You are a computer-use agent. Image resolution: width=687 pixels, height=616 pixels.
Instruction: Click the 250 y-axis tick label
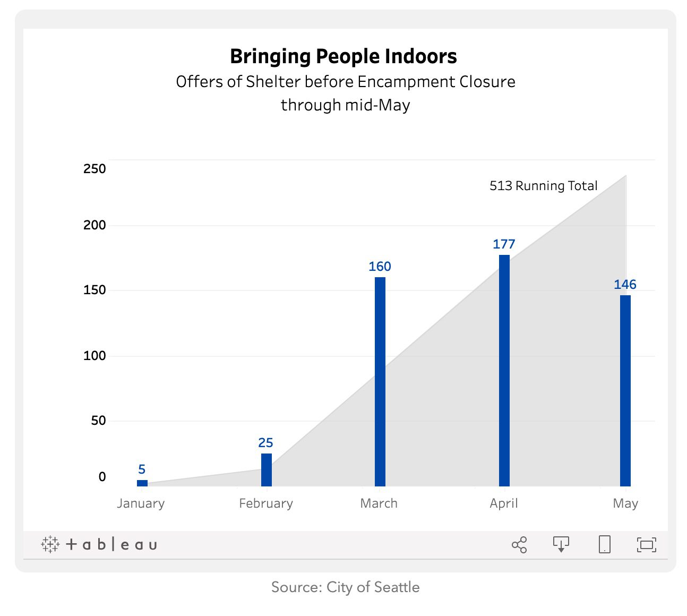pos(95,169)
